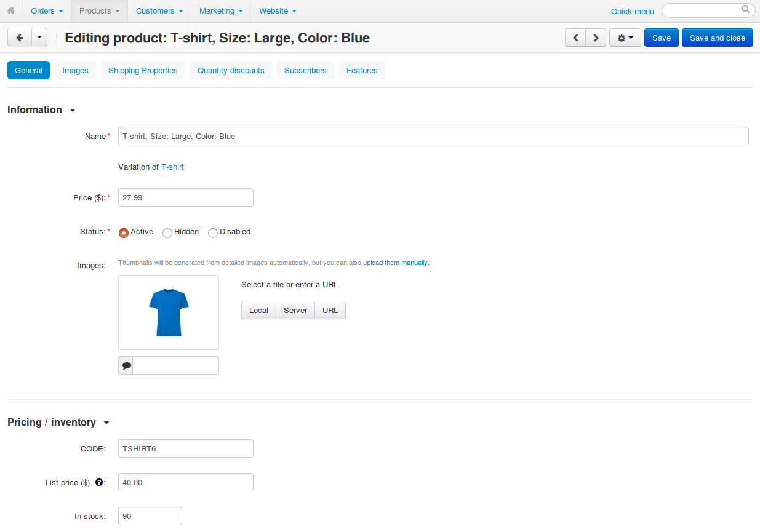Open the gear settings menu

point(625,38)
